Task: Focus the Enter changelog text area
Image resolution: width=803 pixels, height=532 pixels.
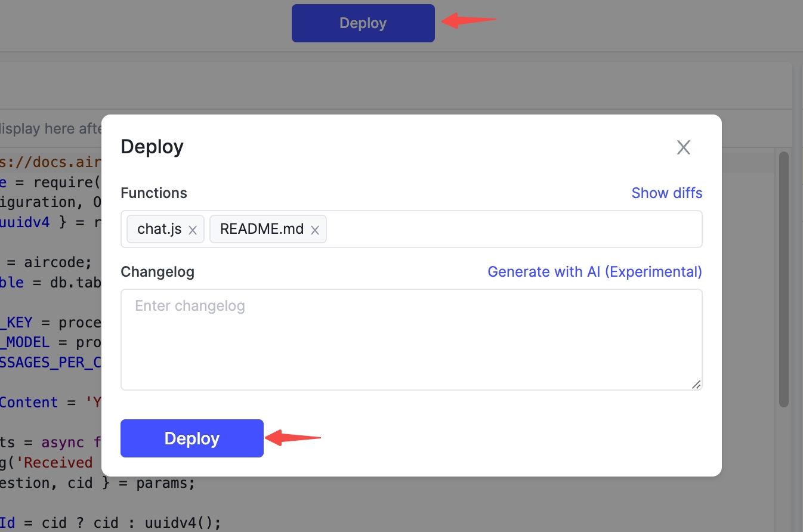Action: coord(412,340)
